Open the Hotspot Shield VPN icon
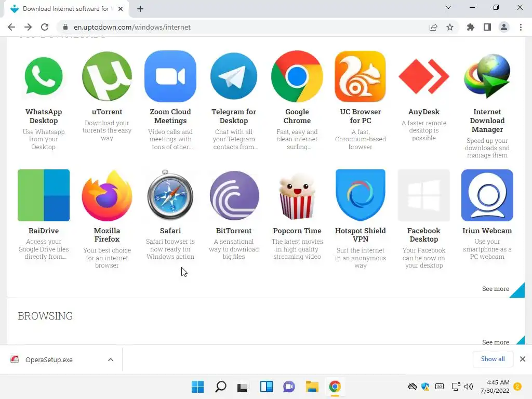Image resolution: width=532 pixels, height=399 pixels. [x=361, y=195]
